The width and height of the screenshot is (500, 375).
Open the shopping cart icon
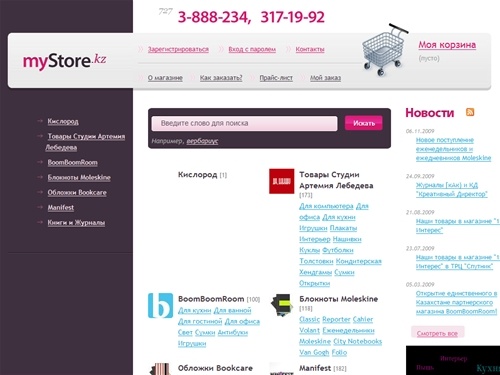[384, 50]
